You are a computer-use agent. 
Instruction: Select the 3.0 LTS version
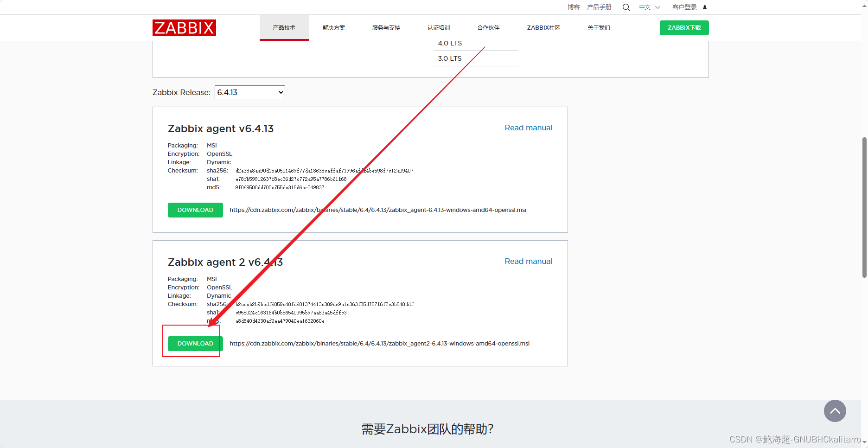[450, 58]
